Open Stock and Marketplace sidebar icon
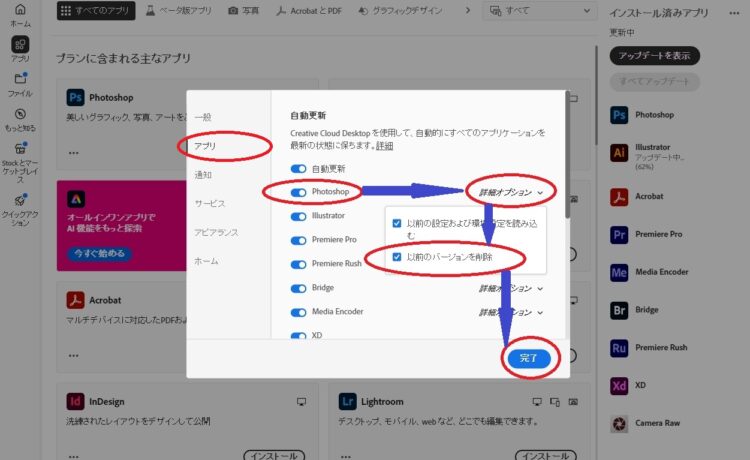 coord(20,148)
